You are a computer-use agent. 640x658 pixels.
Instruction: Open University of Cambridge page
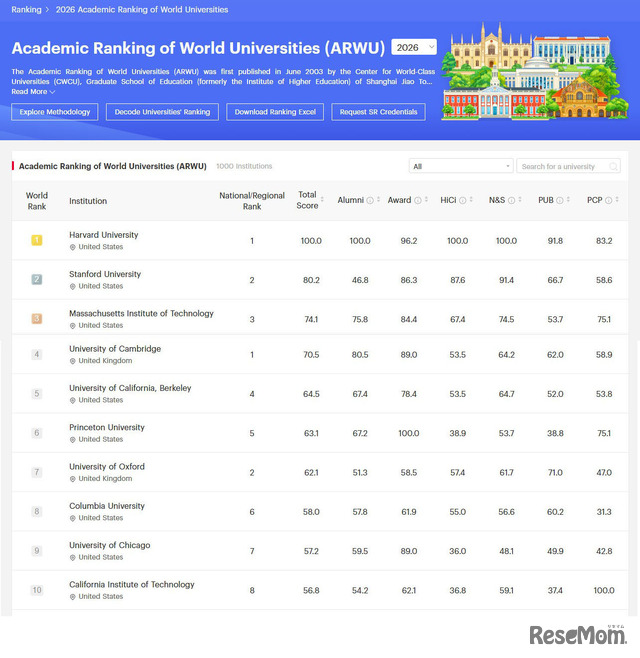(x=115, y=349)
